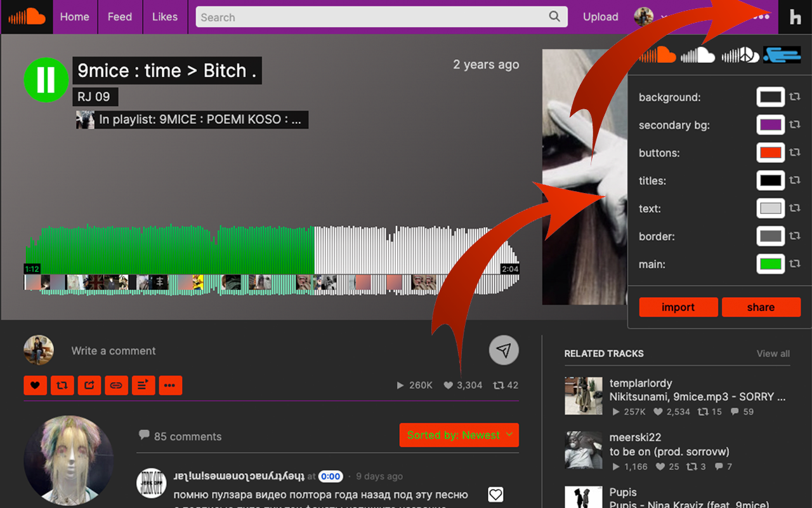Open the three-dots menu in the top bar
This screenshot has height=508, width=812.
coord(761,17)
